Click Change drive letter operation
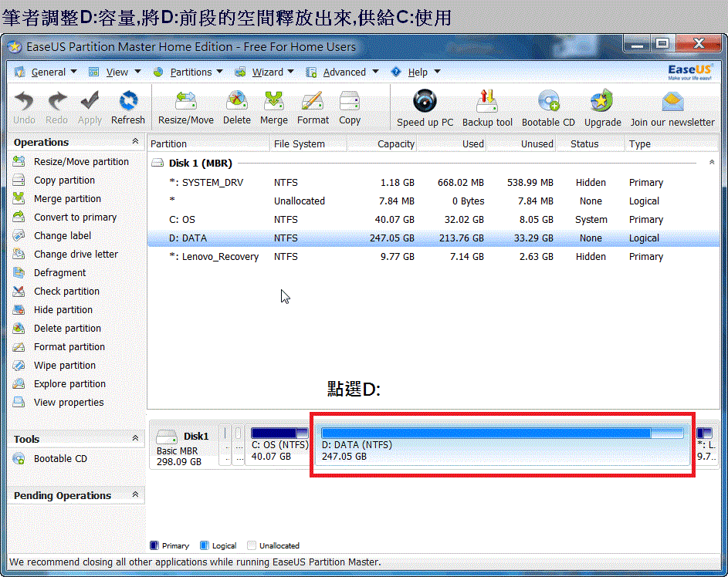Viewport: 728px width, 577px height. click(65, 255)
